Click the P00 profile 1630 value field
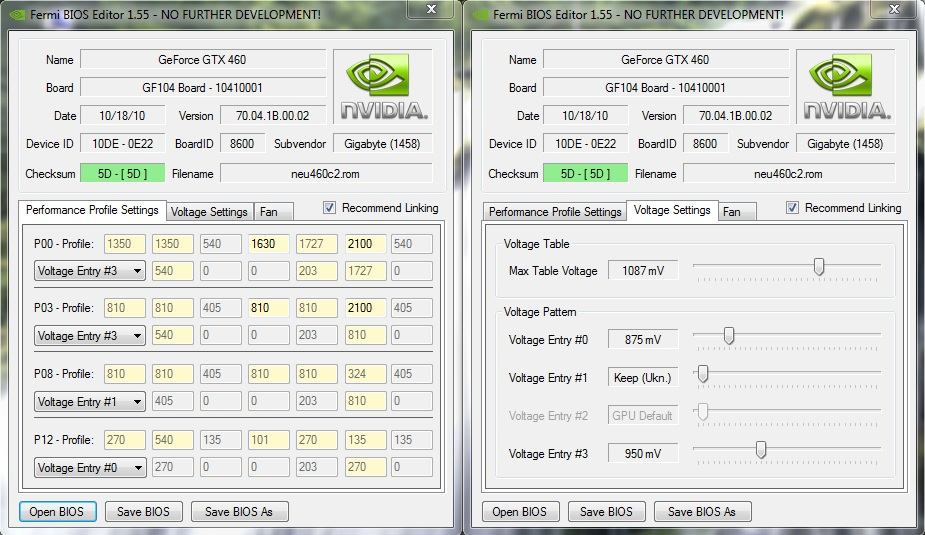The height and width of the screenshot is (535, 925). pos(268,244)
